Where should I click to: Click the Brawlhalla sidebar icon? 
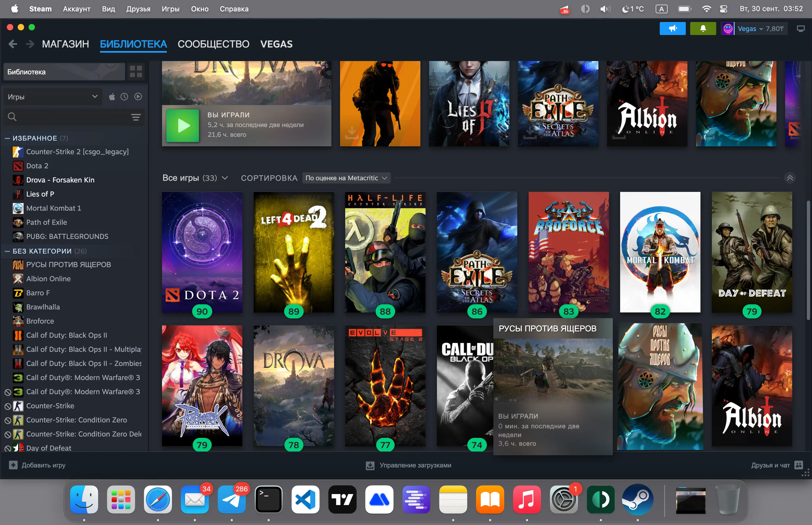(18, 307)
